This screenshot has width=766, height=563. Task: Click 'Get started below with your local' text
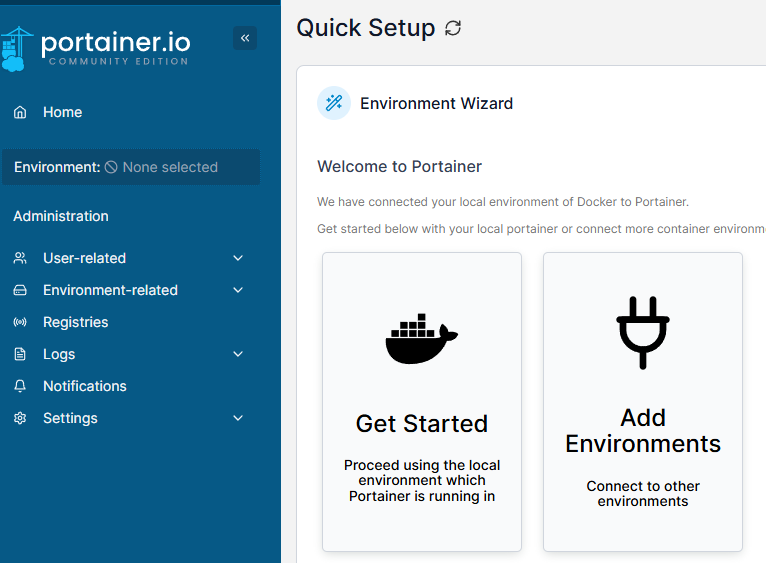[541, 229]
